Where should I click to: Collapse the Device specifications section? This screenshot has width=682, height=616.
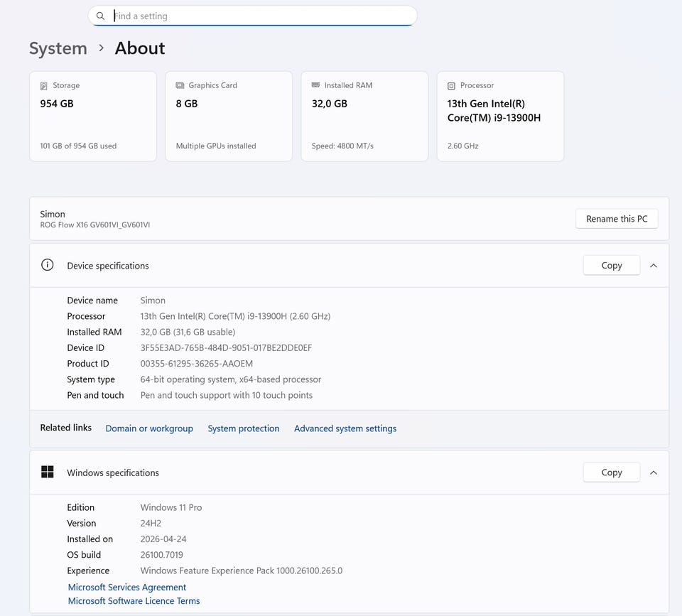(x=654, y=265)
